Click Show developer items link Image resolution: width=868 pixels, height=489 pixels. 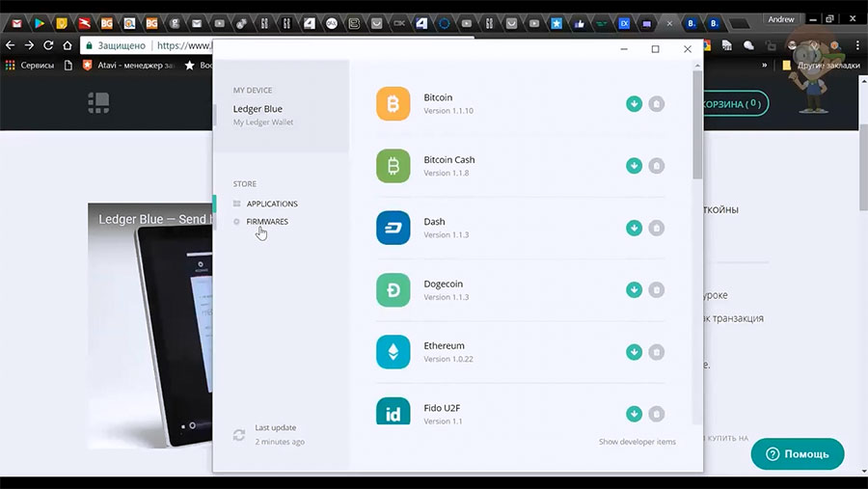pos(637,442)
